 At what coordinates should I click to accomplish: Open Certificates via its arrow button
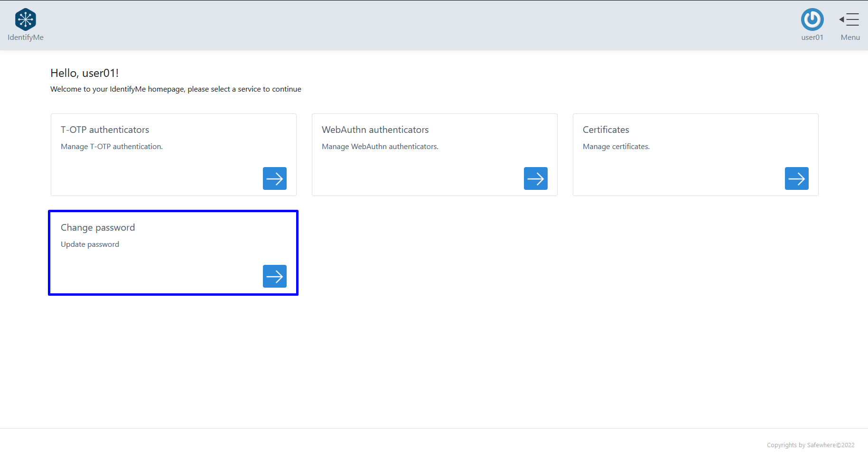[796, 178]
